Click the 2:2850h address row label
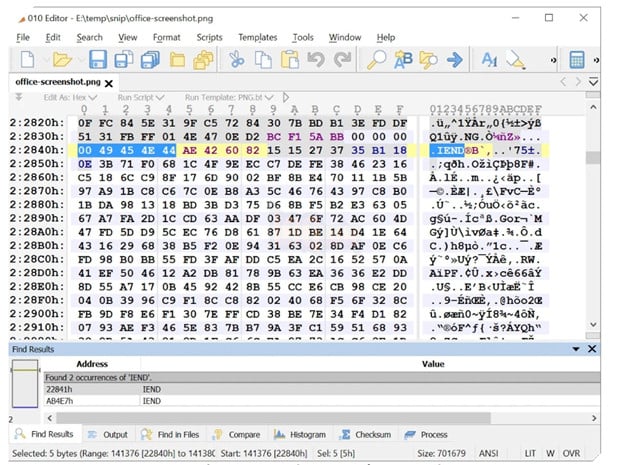 click(x=37, y=164)
